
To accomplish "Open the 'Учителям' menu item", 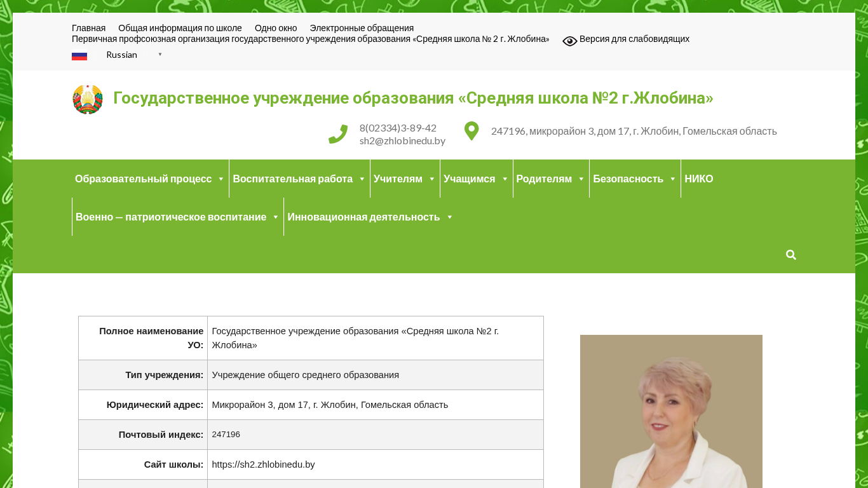I will 404,179.
